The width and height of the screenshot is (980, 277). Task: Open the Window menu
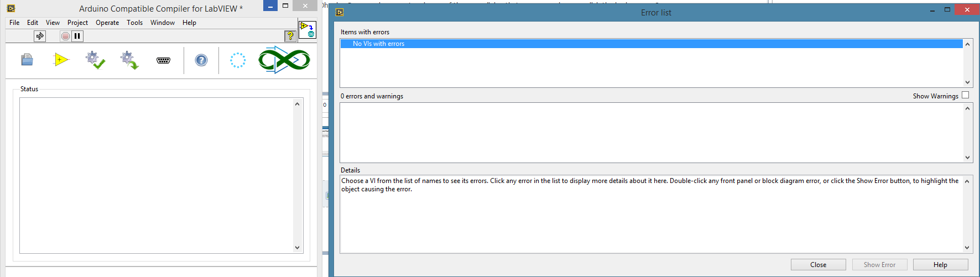163,23
